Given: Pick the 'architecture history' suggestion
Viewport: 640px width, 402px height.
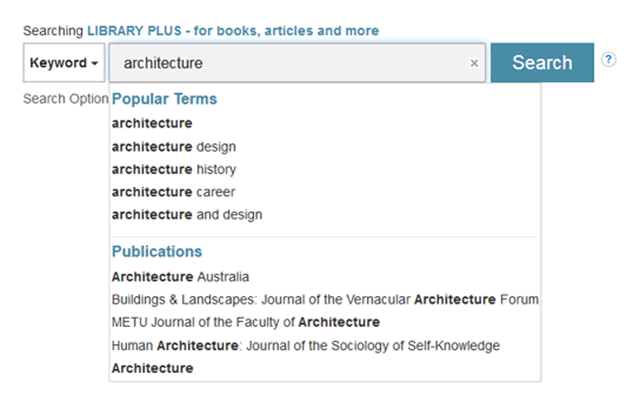Looking at the screenshot, I should pos(174,169).
